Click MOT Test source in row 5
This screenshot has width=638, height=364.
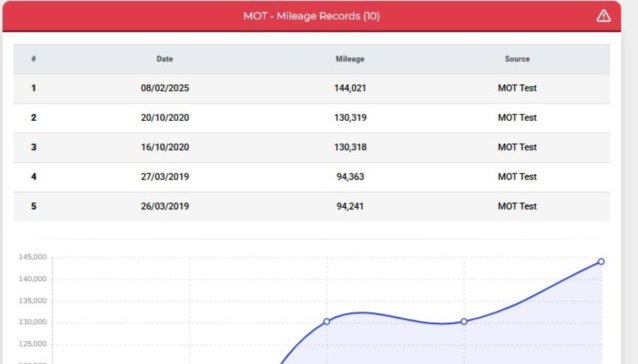pos(517,206)
